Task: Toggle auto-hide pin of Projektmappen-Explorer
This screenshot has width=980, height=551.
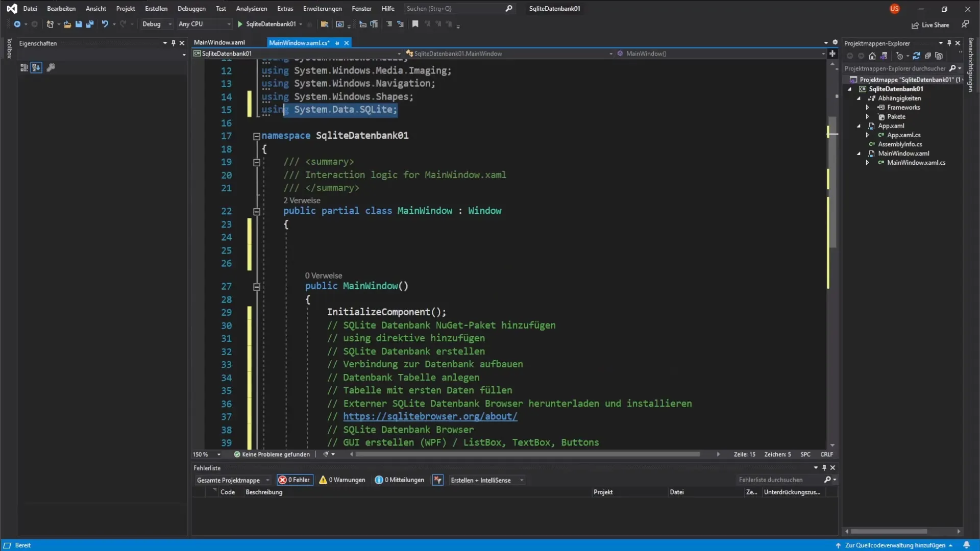Action: [x=949, y=43]
